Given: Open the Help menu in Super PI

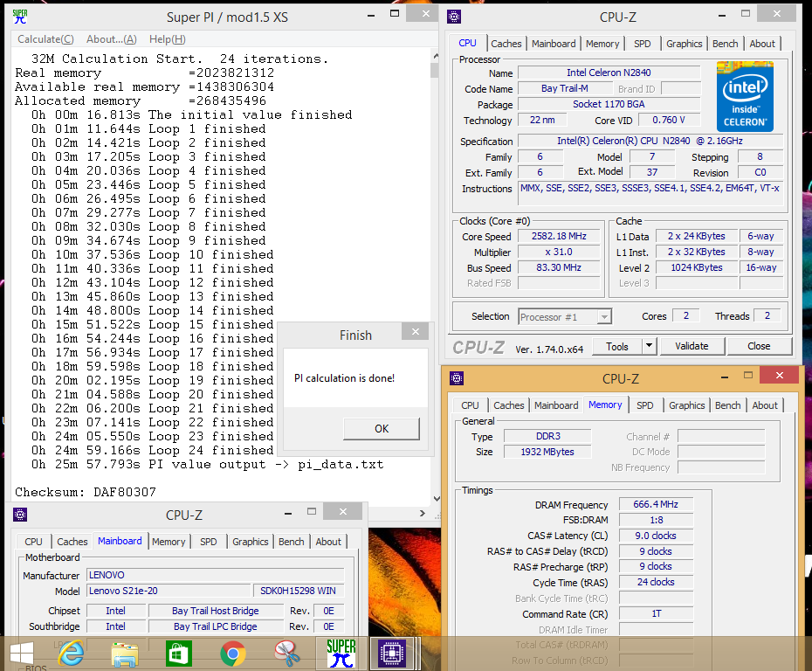Looking at the screenshot, I should click(168, 38).
